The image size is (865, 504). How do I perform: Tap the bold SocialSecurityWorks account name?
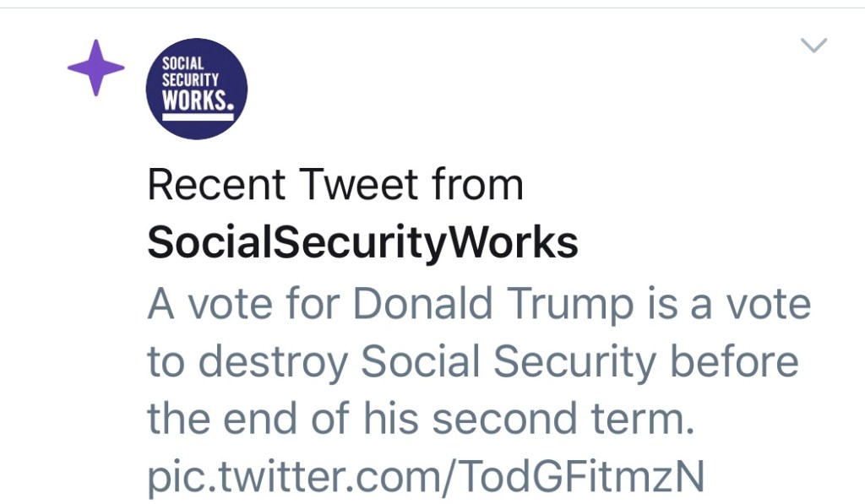point(362,244)
